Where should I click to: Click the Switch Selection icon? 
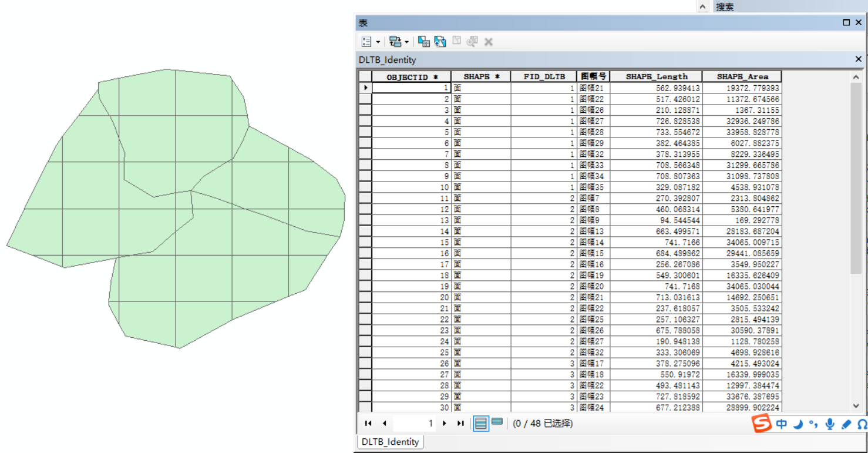click(439, 41)
